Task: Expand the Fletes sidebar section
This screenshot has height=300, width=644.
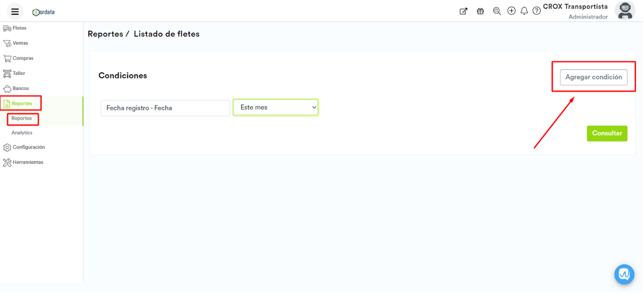Action: pyautogui.click(x=19, y=28)
